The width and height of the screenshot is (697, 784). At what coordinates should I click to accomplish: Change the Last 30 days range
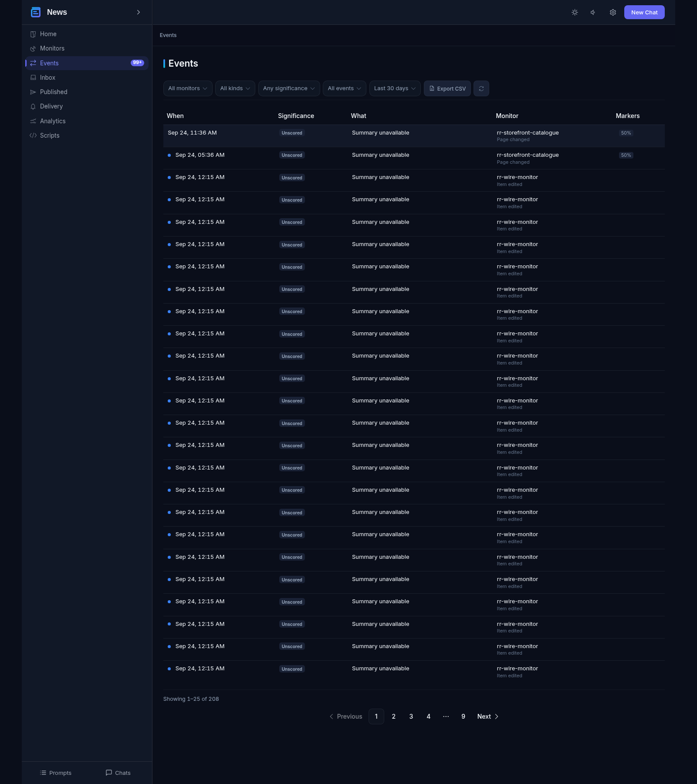[395, 88]
